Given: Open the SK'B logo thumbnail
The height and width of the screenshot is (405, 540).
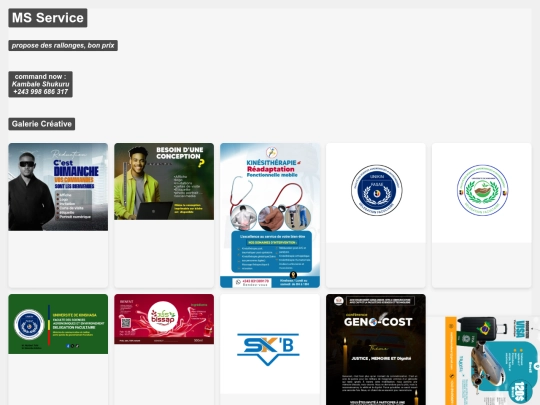Looking at the screenshot, I should [270, 344].
